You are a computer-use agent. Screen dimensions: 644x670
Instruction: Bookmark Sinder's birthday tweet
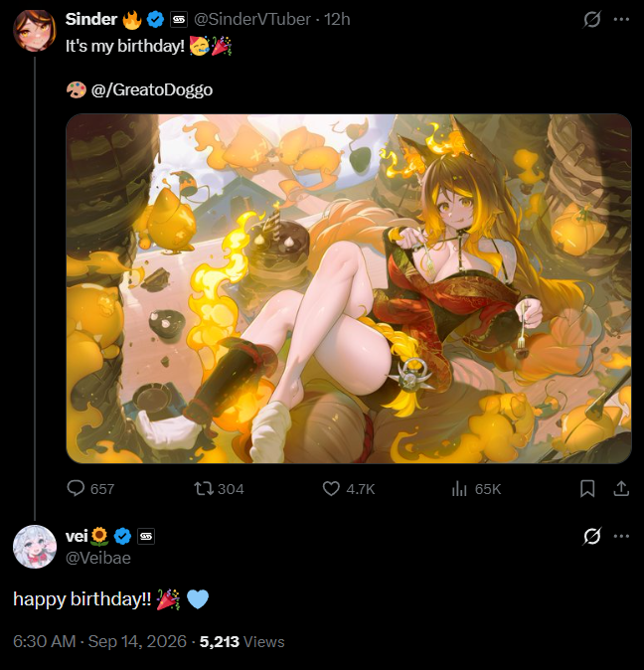[x=587, y=488]
